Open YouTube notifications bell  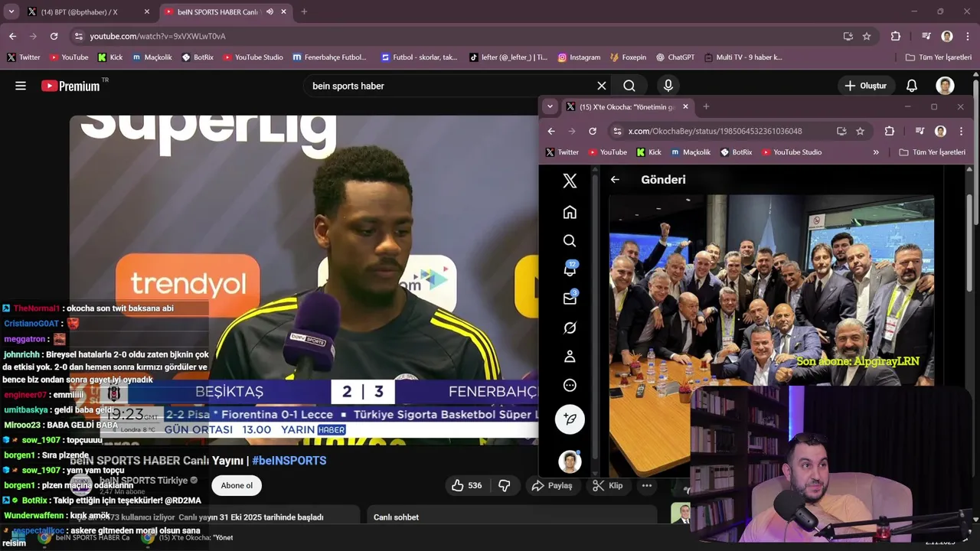(912, 86)
